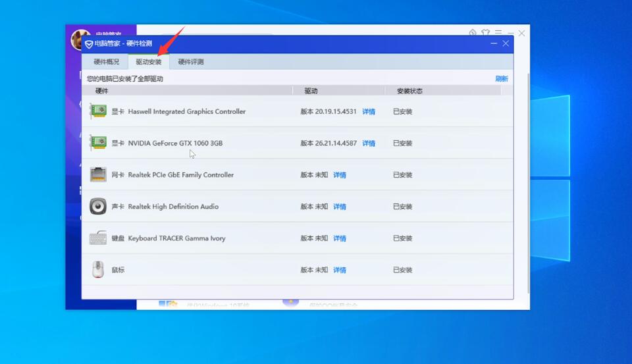Click version text 版本 26.21.14.4587
The image size is (632, 364).
point(329,143)
